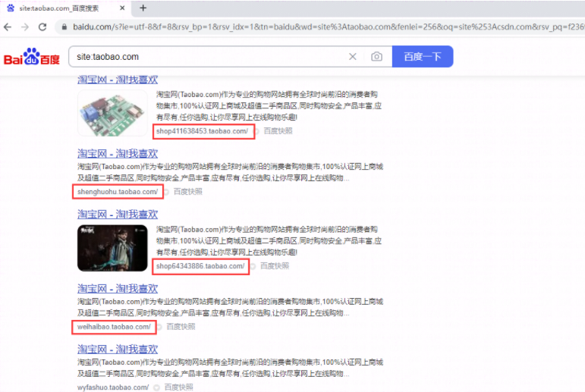Click the wyfashuo.taobao.com URL
The image size is (585, 392).
point(113,387)
